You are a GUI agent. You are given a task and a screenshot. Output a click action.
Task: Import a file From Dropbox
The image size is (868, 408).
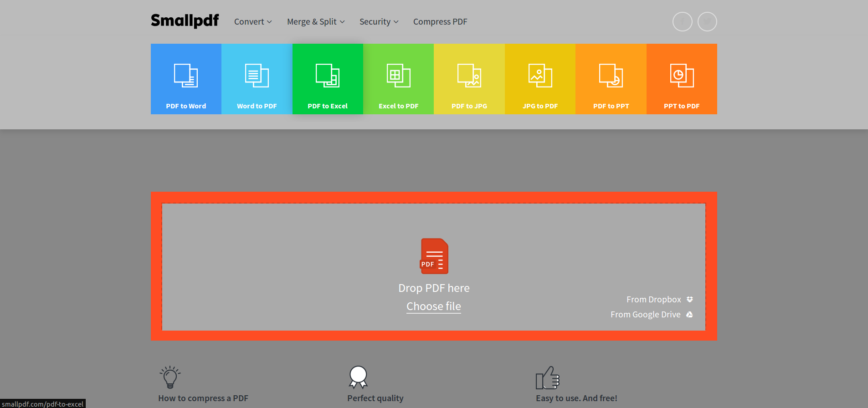660,299
